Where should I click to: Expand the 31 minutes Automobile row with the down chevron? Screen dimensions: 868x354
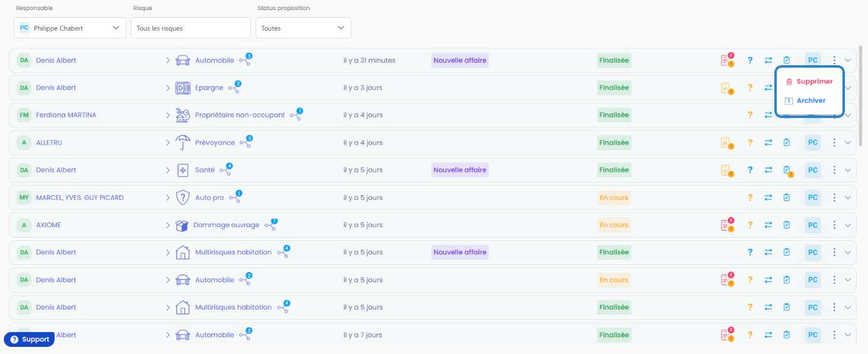848,60
